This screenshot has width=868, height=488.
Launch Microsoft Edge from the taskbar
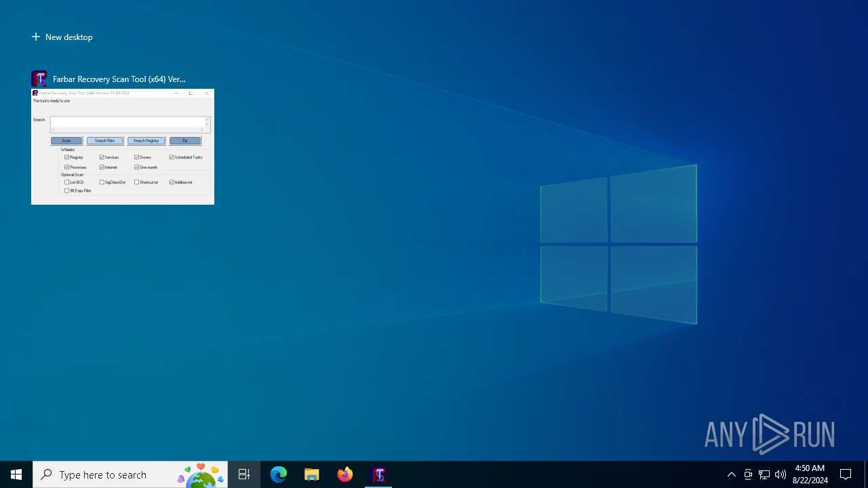click(279, 474)
